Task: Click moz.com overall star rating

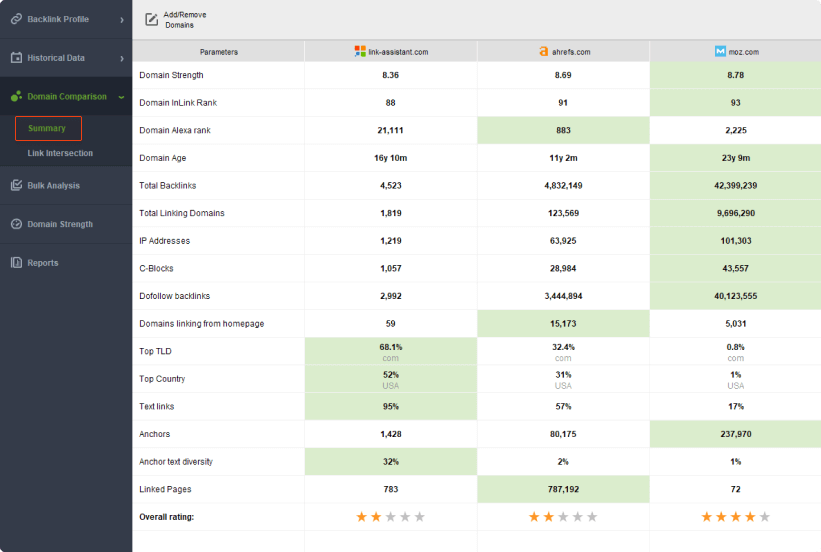Action: (x=736, y=517)
